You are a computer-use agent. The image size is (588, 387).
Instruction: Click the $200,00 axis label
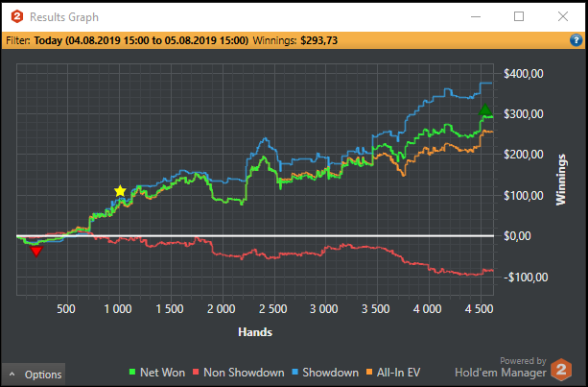pyautogui.click(x=524, y=155)
